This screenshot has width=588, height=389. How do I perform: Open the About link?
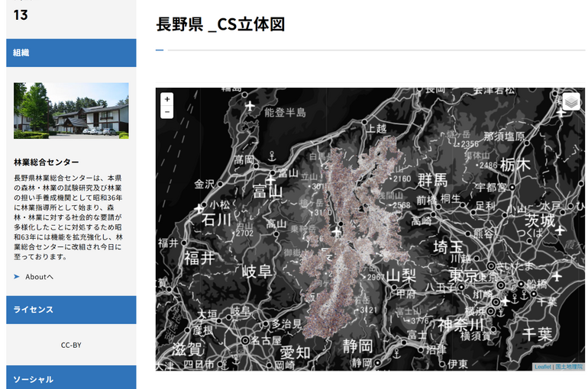coord(40,277)
